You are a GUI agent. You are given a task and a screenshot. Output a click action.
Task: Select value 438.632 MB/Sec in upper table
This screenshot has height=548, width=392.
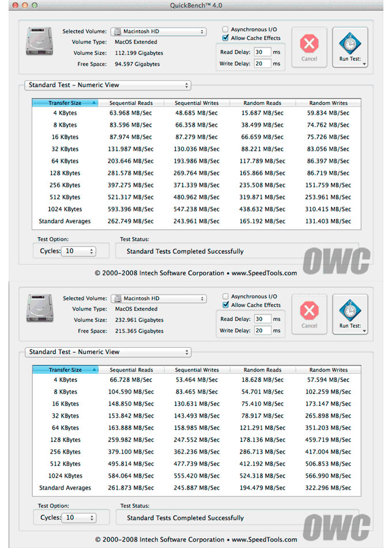(x=262, y=209)
